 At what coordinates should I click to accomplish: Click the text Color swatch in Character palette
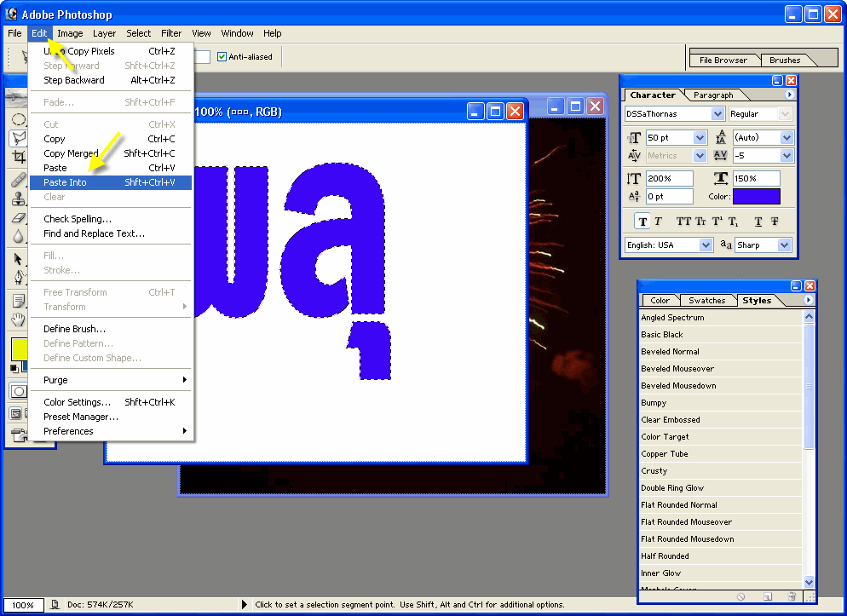(757, 197)
